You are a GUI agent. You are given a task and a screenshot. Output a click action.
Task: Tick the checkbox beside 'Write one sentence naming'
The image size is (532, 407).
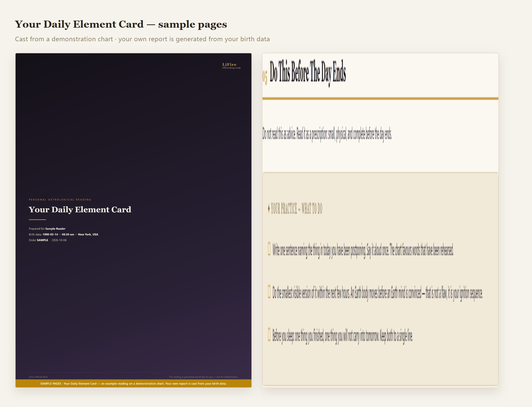point(269,249)
